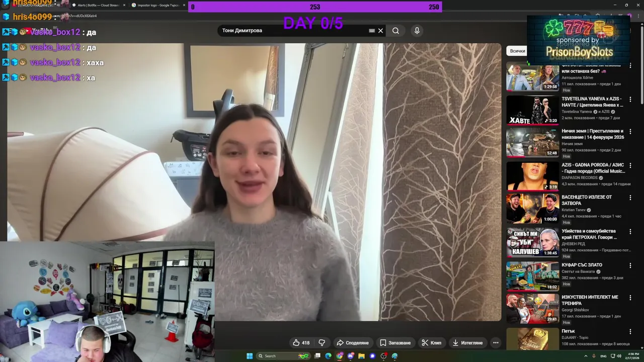Create a clip with Клип button
The width and height of the screenshot is (644, 362).
(431, 343)
